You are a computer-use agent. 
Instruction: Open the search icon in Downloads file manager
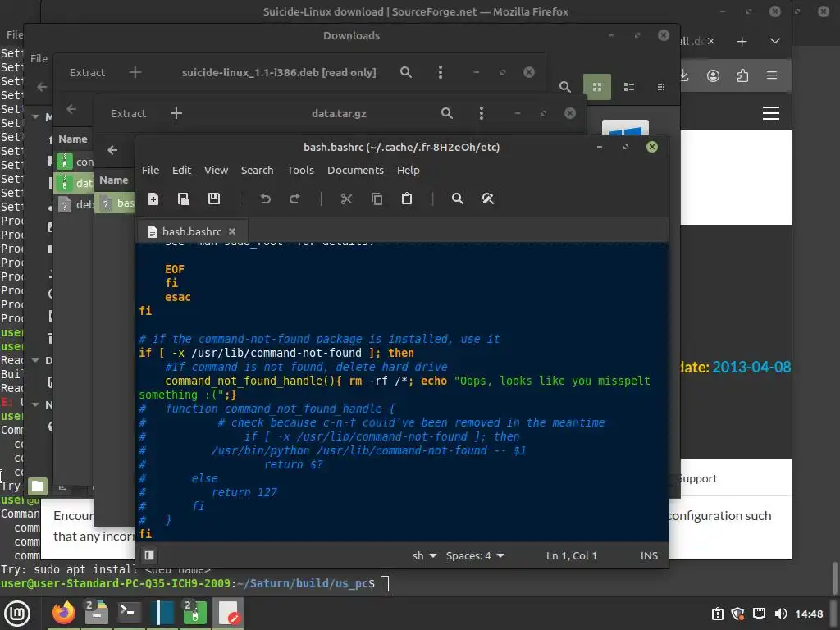pos(564,87)
